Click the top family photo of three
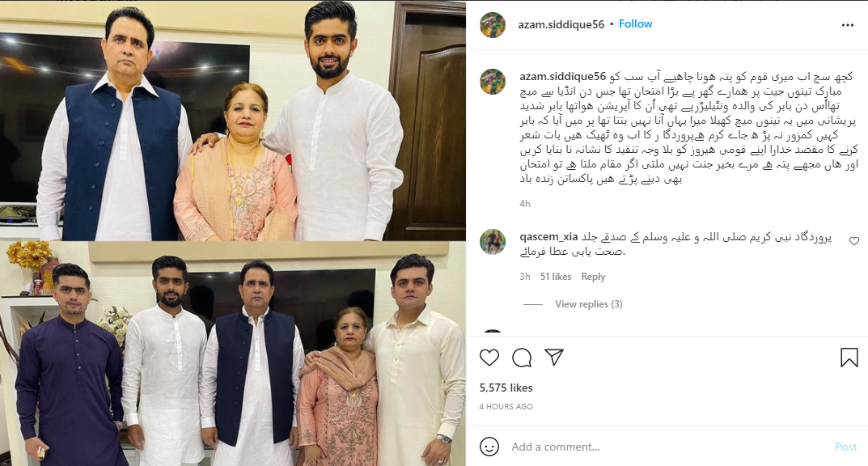Viewport: 868px width, 466px height. pos(233,121)
